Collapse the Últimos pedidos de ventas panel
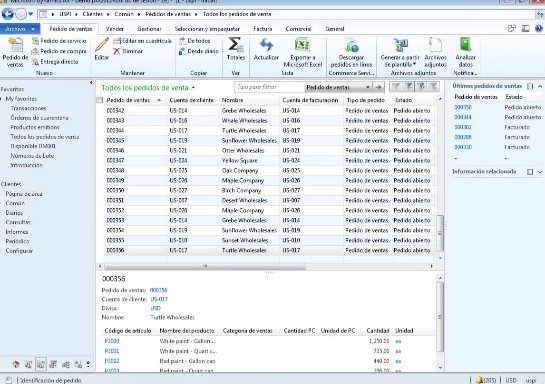This screenshot has height=384, width=545. 540,86
